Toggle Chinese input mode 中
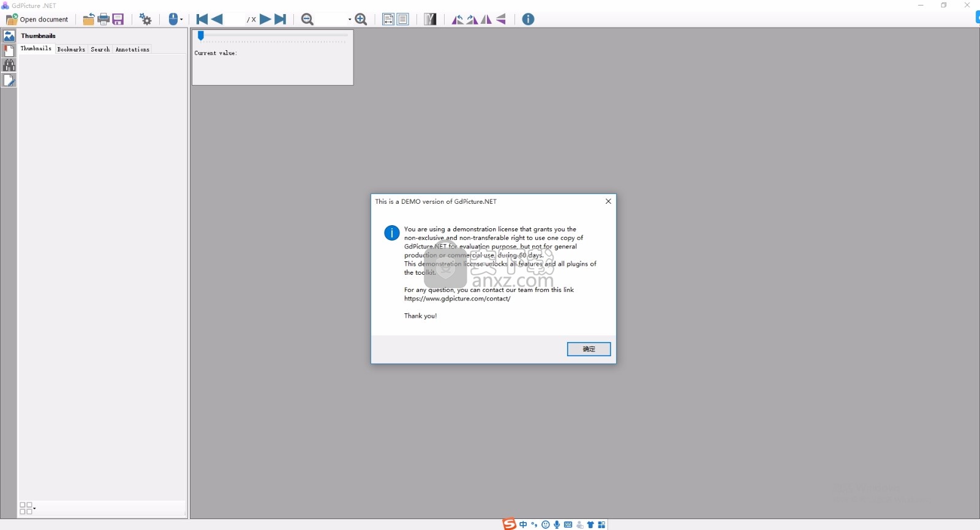Screen dimensions: 980x530 coord(523,524)
